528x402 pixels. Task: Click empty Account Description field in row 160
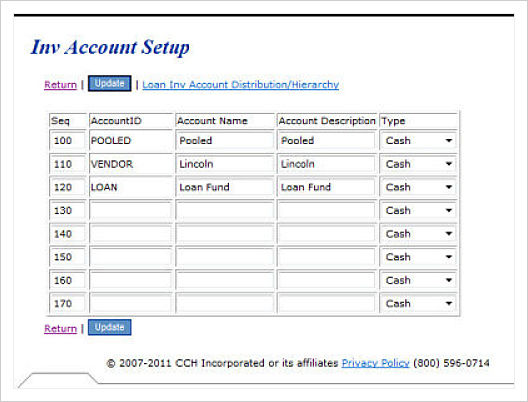(326, 280)
